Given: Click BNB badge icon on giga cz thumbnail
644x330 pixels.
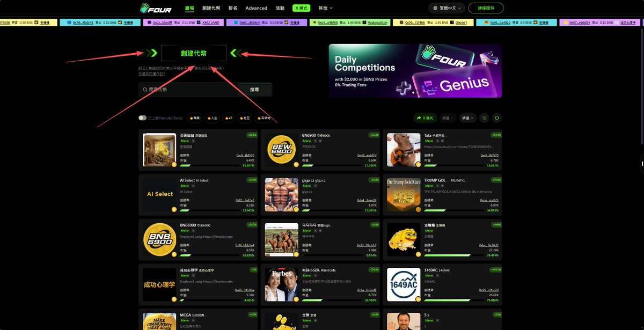Looking at the screenshot, I should click(296, 209).
